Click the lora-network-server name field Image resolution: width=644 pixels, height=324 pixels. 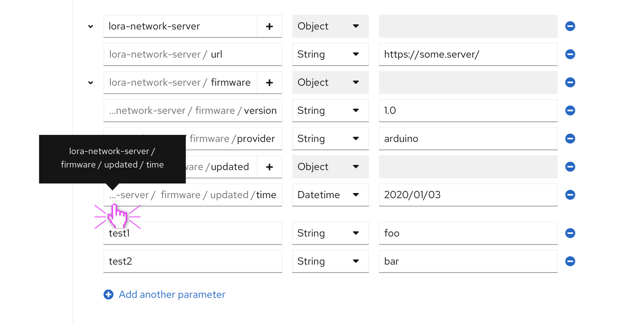(x=180, y=26)
